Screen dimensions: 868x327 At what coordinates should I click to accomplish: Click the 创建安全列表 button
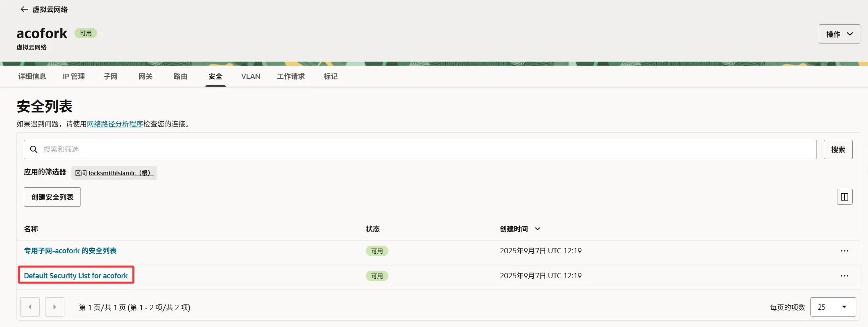[52, 197]
